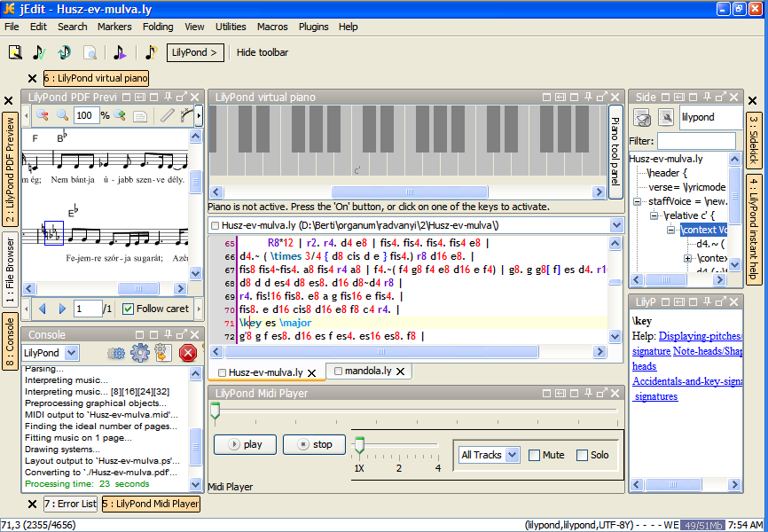Click the note with question mark icon

tap(151, 52)
